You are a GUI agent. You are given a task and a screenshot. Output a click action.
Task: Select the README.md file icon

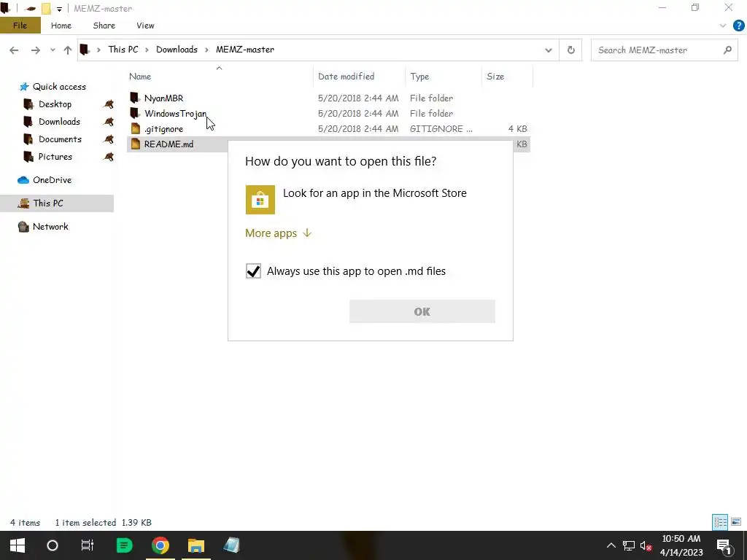135,144
